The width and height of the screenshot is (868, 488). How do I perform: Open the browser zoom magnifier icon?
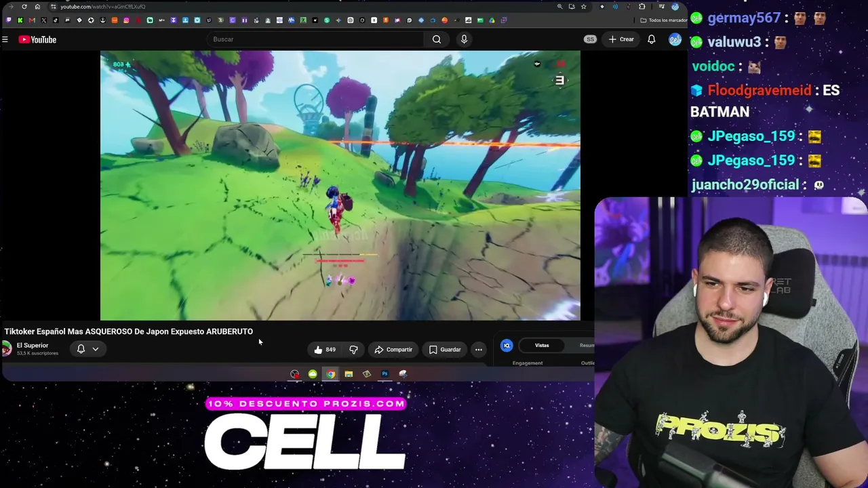(x=559, y=7)
